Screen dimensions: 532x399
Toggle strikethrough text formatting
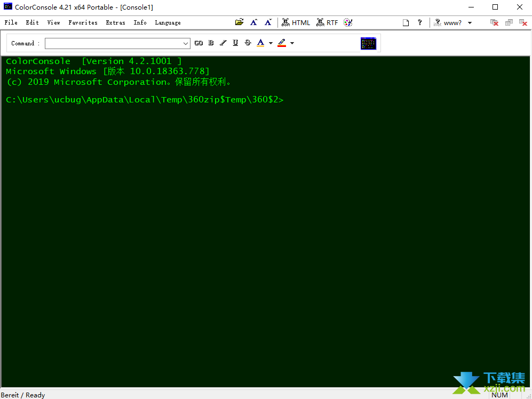pyautogui.click(x=248, y=43)
